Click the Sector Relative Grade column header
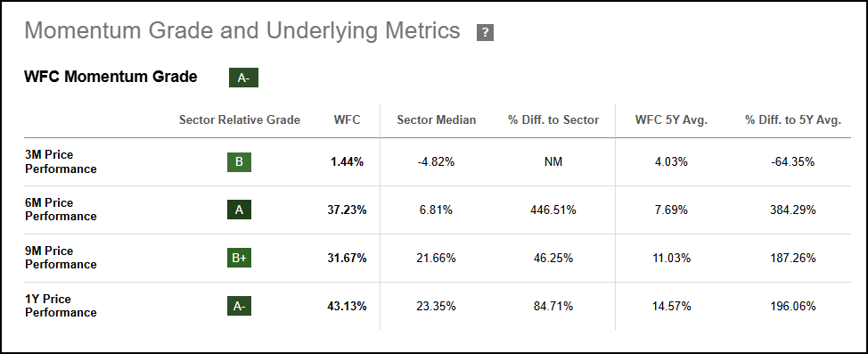 coord(239,119)
